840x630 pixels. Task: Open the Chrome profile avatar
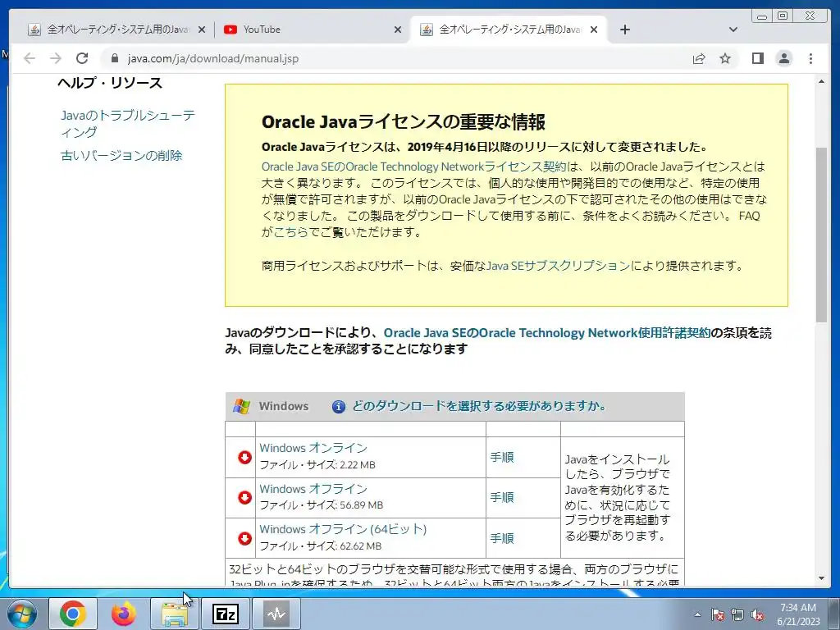pos(784,58)
